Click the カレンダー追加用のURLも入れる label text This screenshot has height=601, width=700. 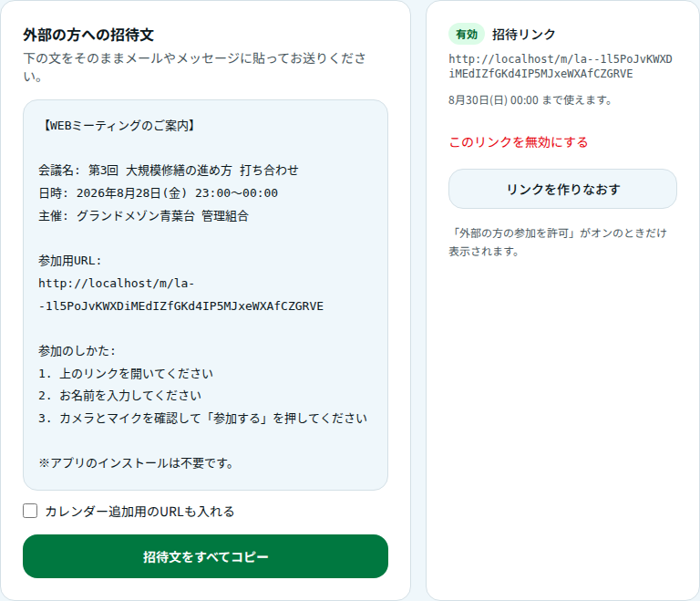point(139,512)
